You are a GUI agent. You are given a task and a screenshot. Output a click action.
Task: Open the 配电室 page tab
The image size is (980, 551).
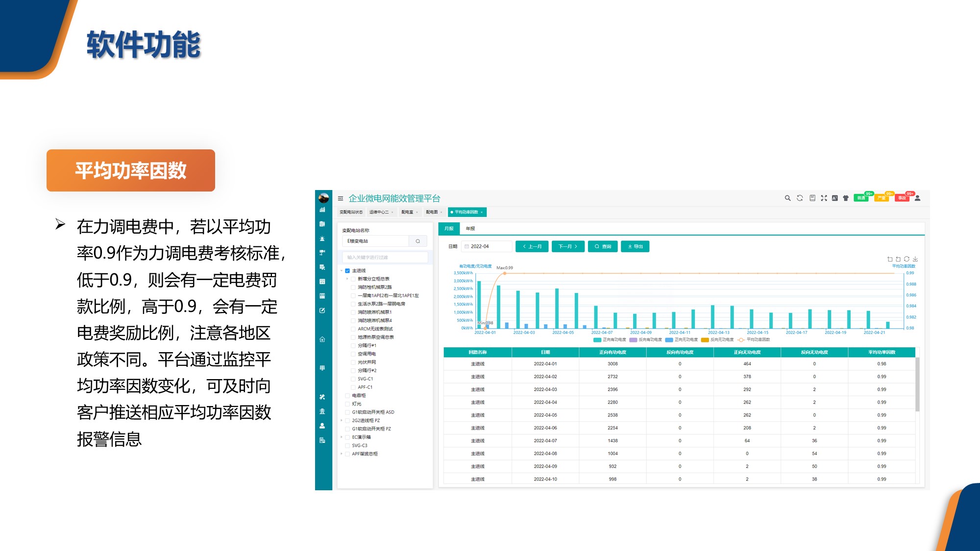(x=407, y=212)
